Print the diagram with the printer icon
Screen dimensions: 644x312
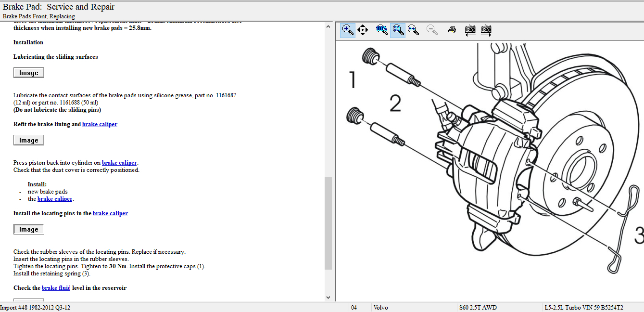(452, 30)
